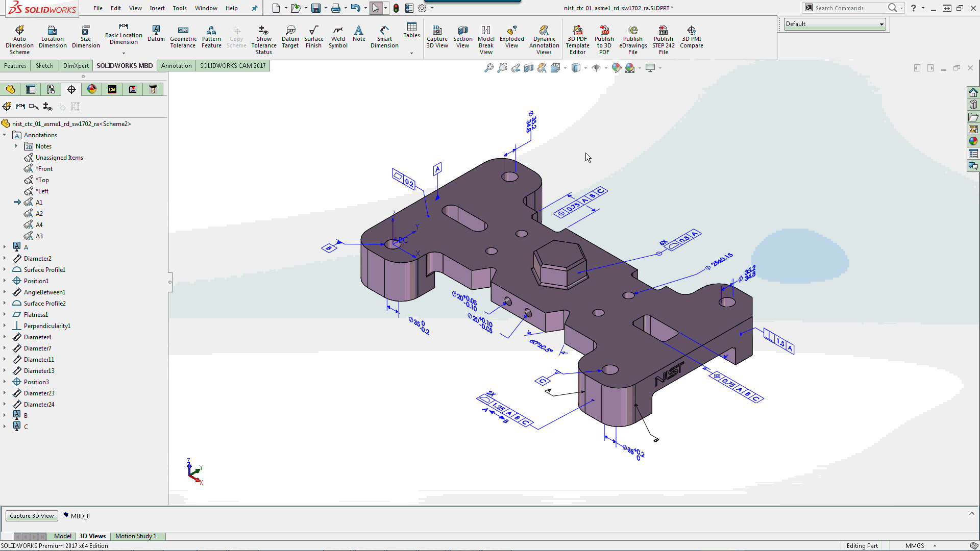
Task: Switch to the SOLIDWORKS CAM 2017 tab
Action: [233, 65]
